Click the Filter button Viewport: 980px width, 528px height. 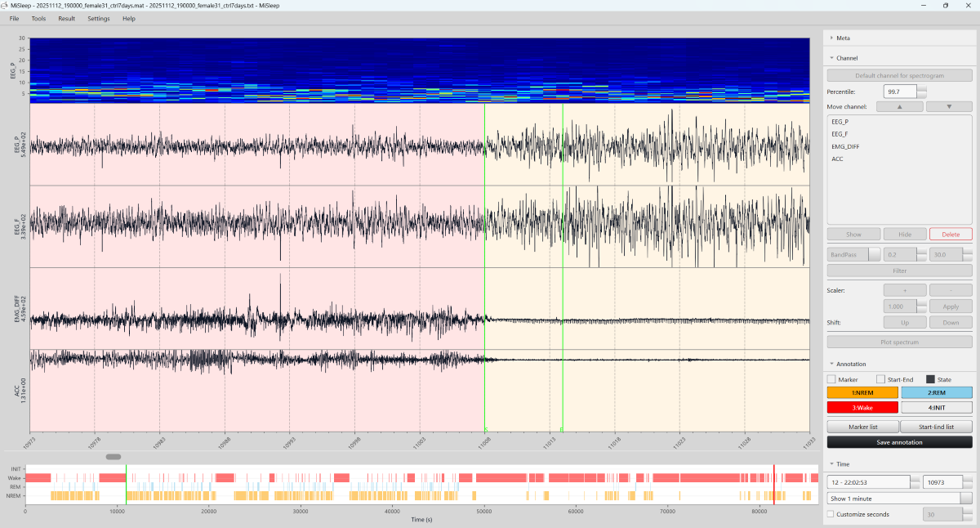click(899, 271)
